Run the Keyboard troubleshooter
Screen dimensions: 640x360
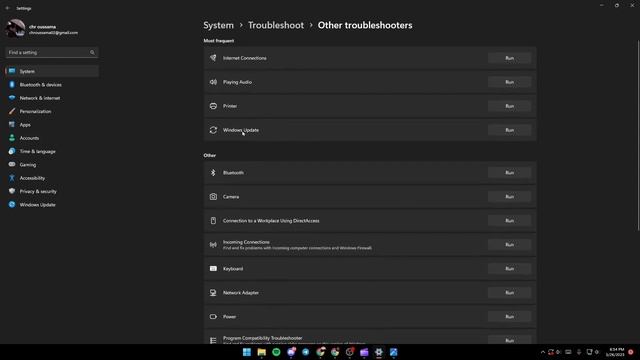509,269
